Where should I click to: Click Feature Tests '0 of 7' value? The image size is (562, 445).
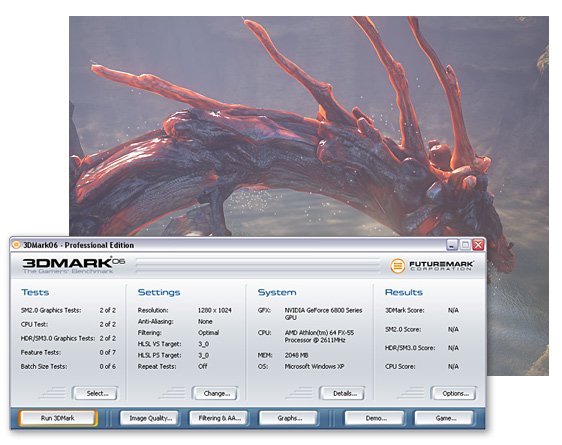point(108,353)
